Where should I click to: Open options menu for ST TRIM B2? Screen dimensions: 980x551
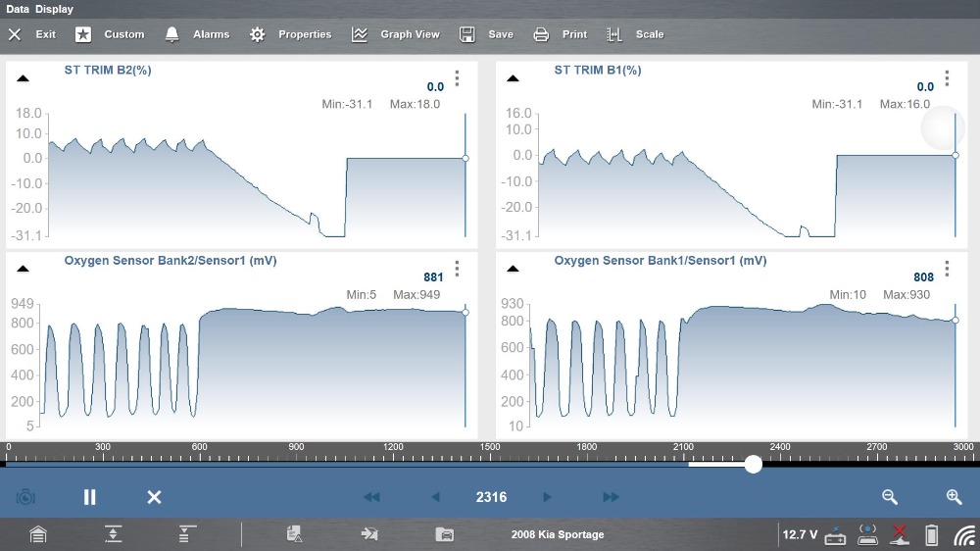457,78
